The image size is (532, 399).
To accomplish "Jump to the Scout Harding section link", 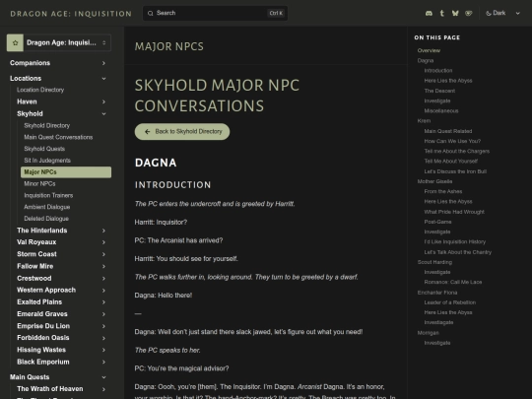I will pyautogui.click(x=434, y=262).
